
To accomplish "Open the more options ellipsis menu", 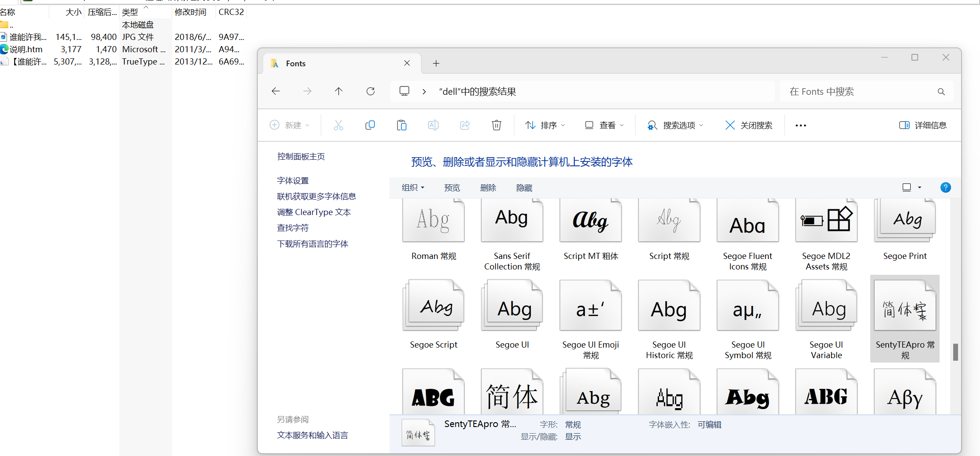I will 801,126.
